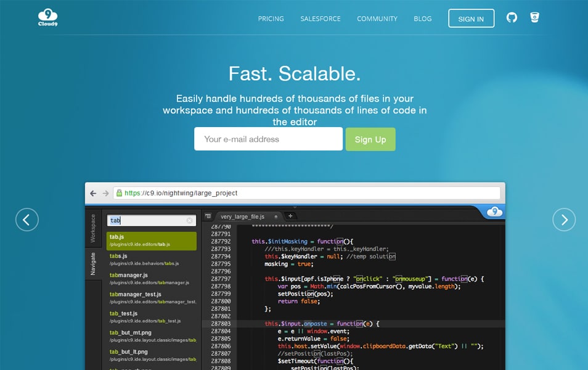Click the Sign In button
Screen dimensions: 588x370
(x=471, y=18)
